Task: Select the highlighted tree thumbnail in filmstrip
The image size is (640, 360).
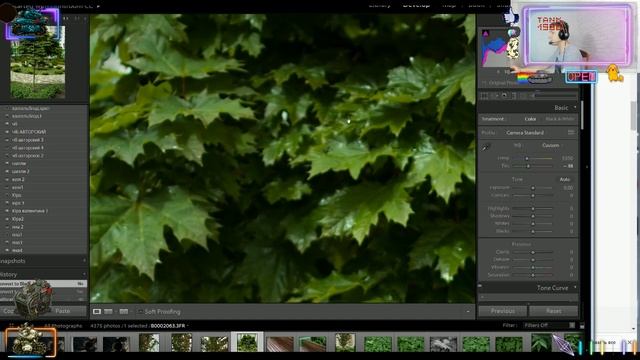Action: click(x=247, y=342)
